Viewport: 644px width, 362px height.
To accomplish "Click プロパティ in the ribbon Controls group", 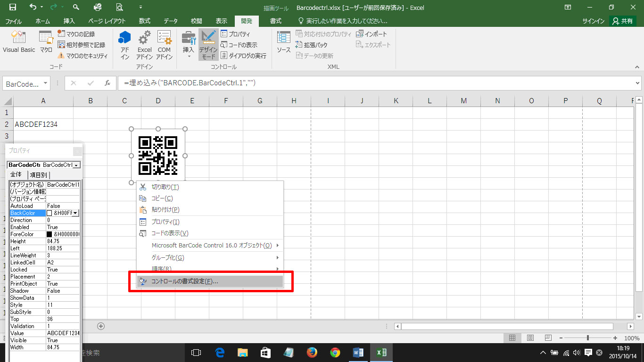I will pos(235,34).
